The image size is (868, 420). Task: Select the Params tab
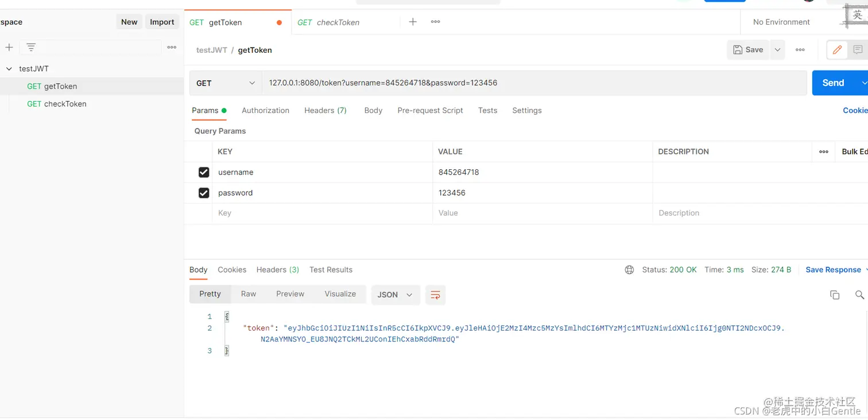tap(209, 110)
